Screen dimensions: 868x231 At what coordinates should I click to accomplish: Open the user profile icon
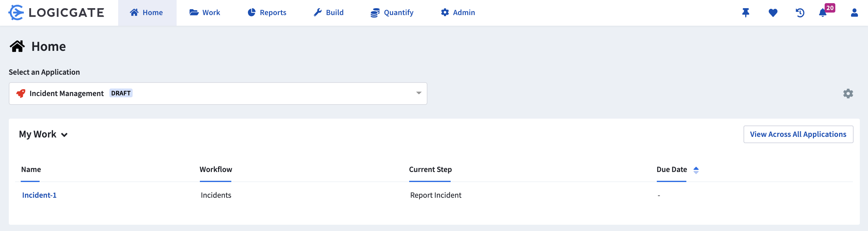(854, 13)
